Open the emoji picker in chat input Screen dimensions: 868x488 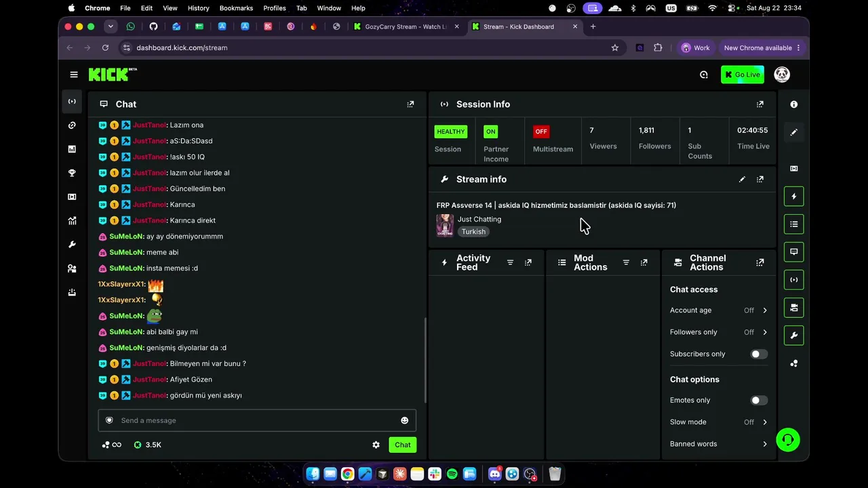coord(405,420)
